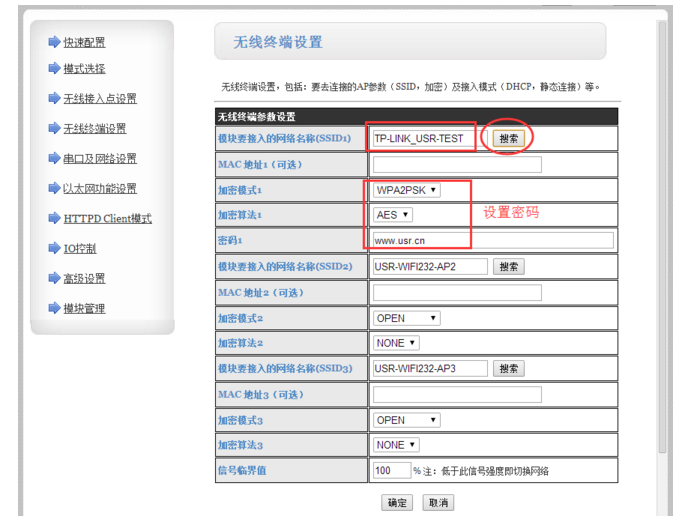Click the 取消 cancel button
The image size is (685, 525).
click(438, 503)
